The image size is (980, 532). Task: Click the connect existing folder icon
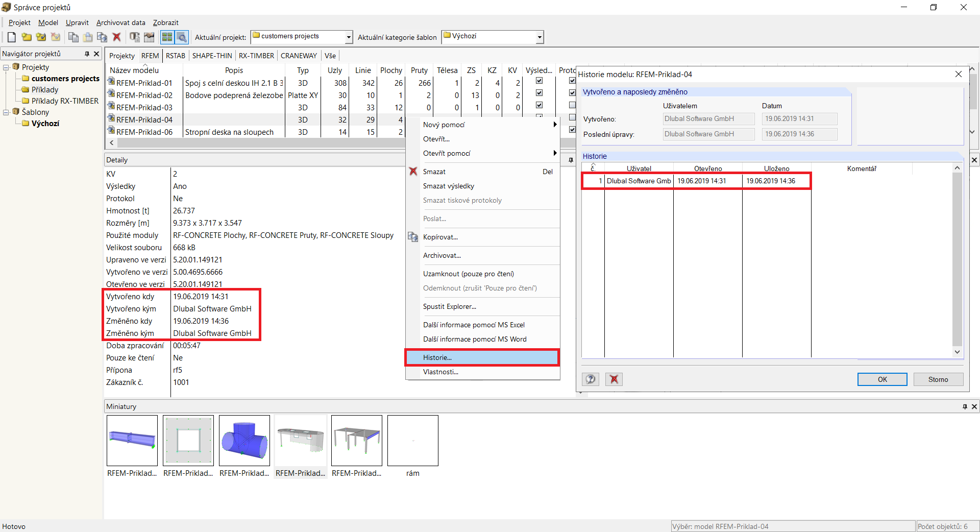pos(41,37)
